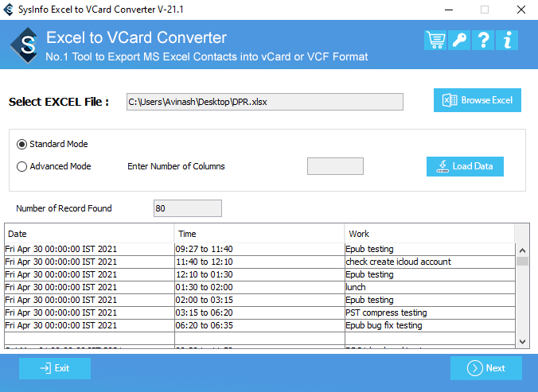
Task: Open the shopping cart purchase icon
Action: (x=435, y=41)
